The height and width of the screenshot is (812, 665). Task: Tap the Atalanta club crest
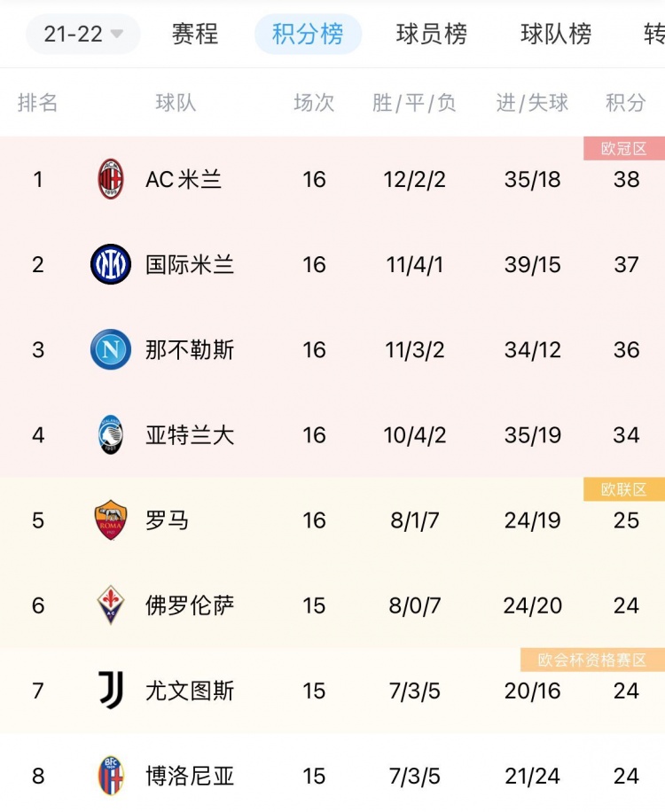tap(111, 434)
